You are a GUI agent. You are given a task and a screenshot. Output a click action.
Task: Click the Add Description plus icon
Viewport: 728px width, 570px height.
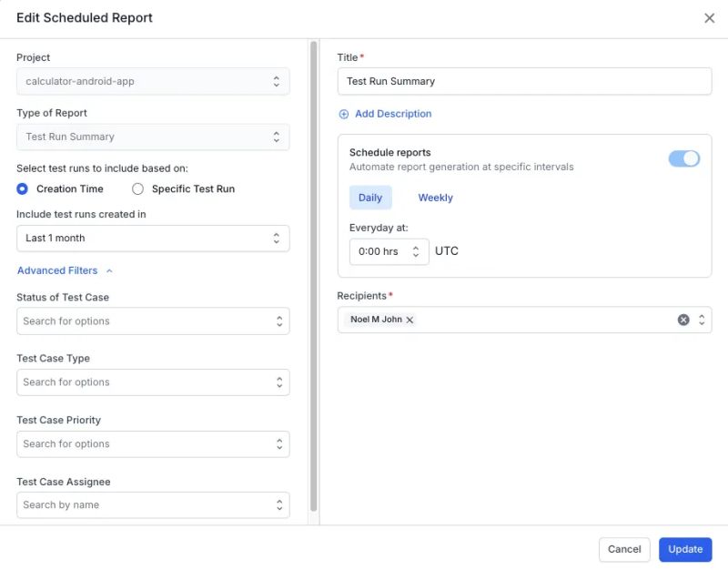[344, 113]
